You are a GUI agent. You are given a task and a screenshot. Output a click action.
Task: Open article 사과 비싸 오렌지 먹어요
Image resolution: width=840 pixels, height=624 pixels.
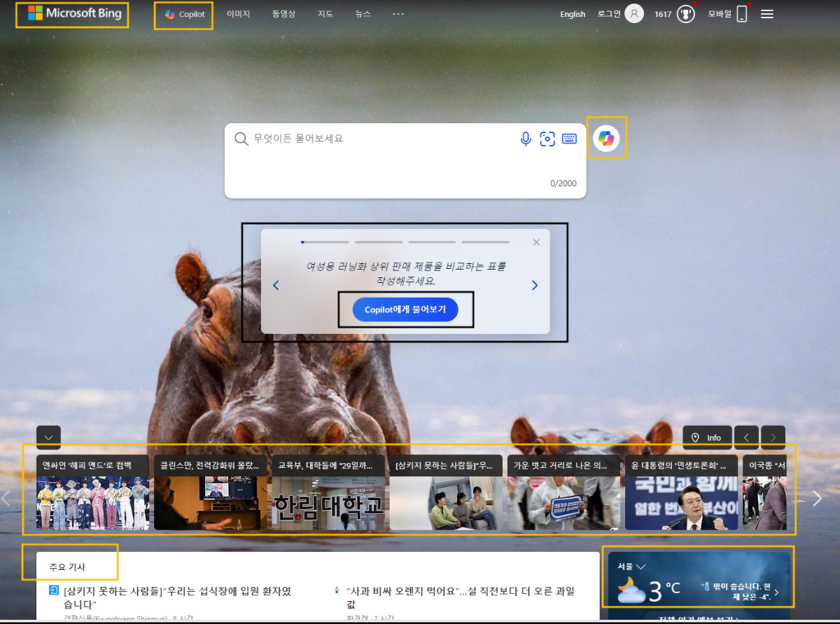pos(461,598)
